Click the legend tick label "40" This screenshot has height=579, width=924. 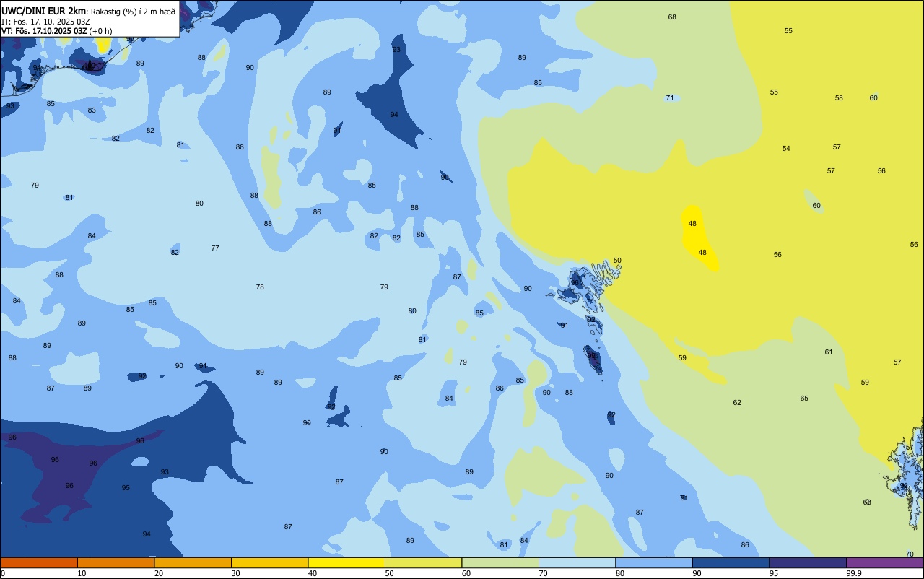313,573
